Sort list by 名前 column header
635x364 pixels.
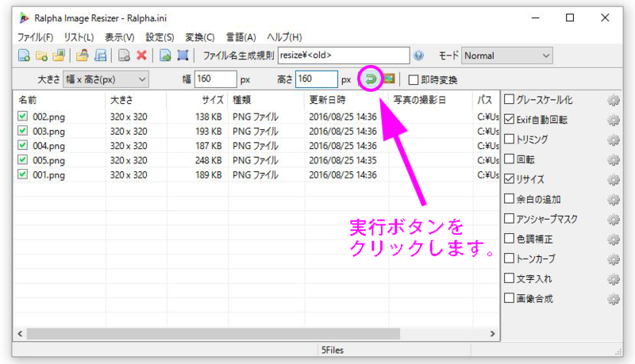click(x=60, y=100)
